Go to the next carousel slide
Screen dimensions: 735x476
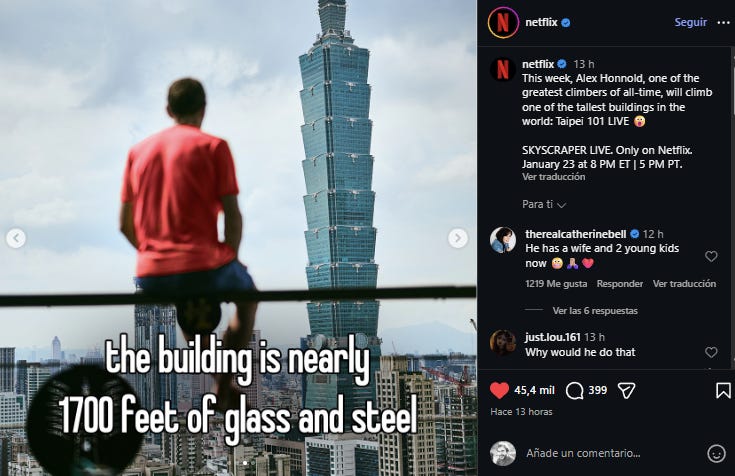click(458, 238)
